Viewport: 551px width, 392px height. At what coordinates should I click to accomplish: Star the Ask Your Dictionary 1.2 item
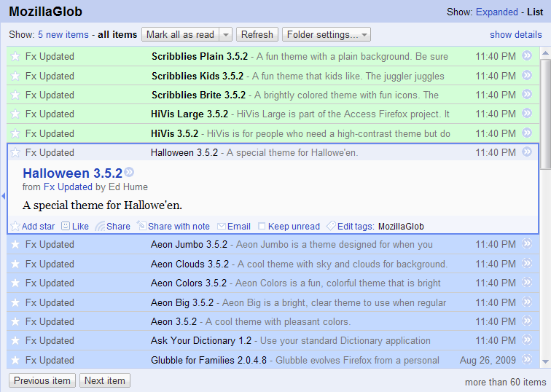[x=15, y=341]
